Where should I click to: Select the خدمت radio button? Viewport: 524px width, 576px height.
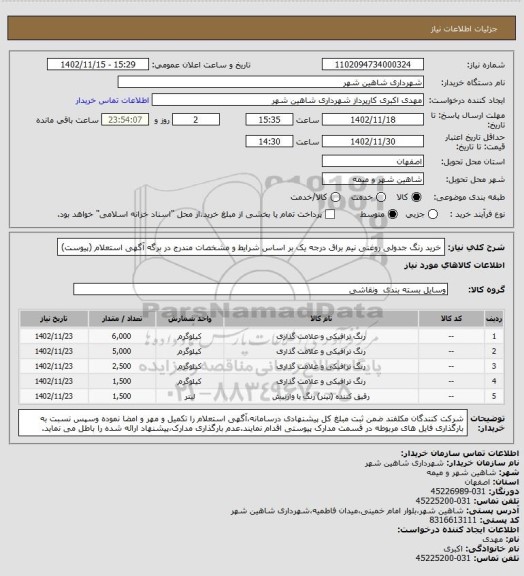381,197
